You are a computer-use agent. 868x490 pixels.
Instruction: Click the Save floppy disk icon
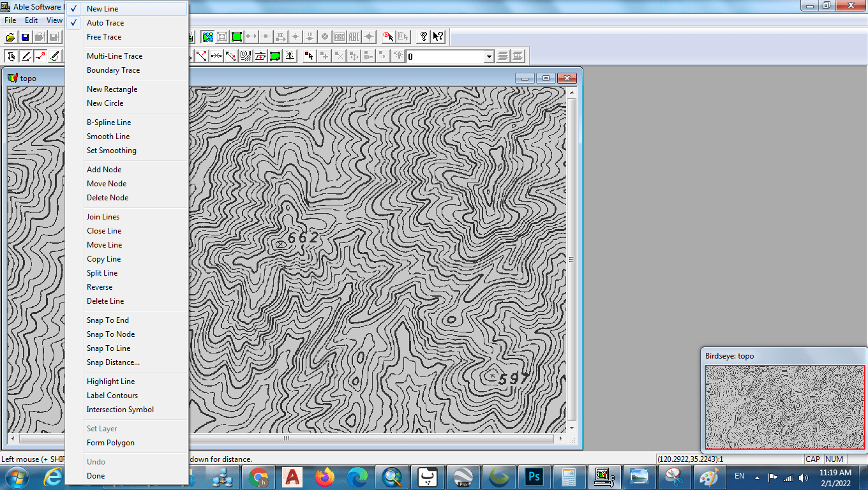click(x=26, y=37)
